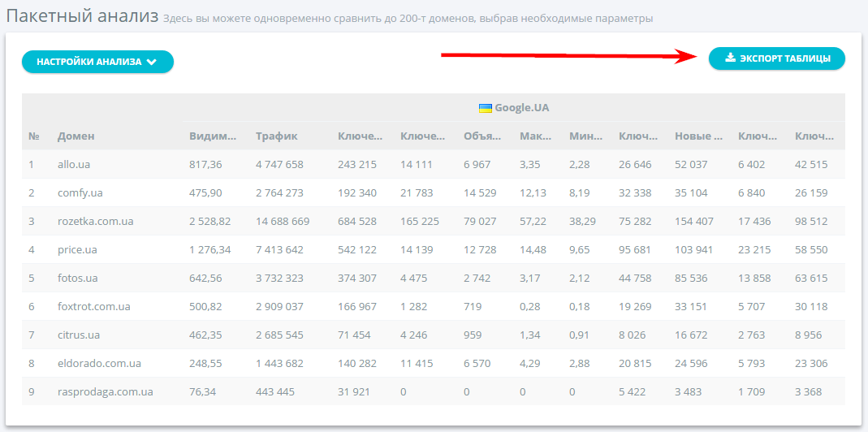This screenshot has height=432, width=868.
Task: Select the fotos.ua domain
Action: (77, 278)
